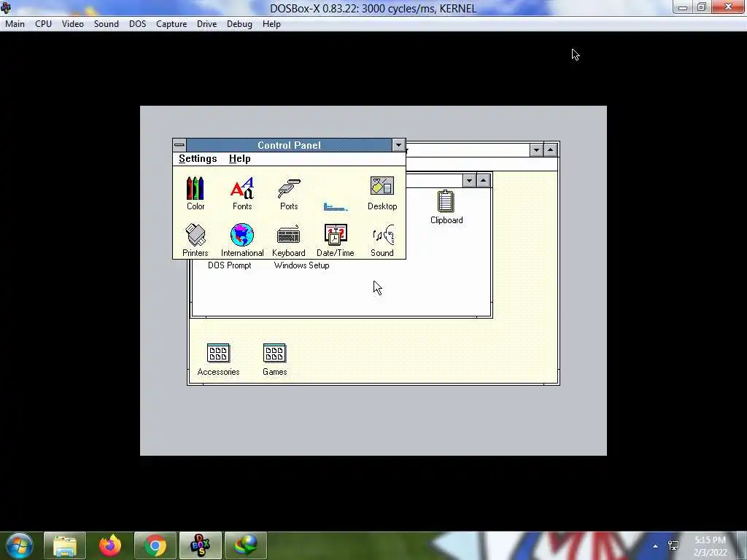Click the network tray icon
Viewport: 747px width, 560px height.
point(673,545)
